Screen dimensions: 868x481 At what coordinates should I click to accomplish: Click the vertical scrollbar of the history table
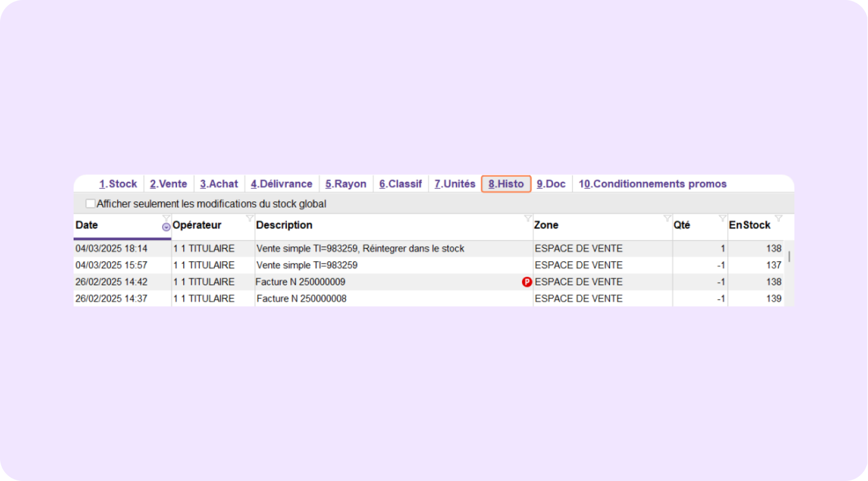[789, 257]
